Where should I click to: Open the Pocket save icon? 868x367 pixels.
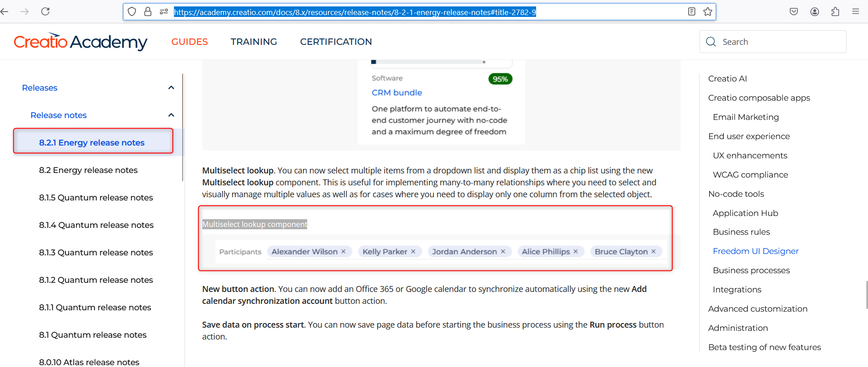click(794, 11)
